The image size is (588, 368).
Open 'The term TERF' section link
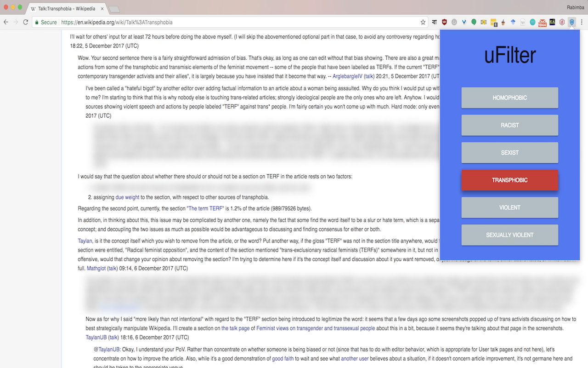point(206,208)
